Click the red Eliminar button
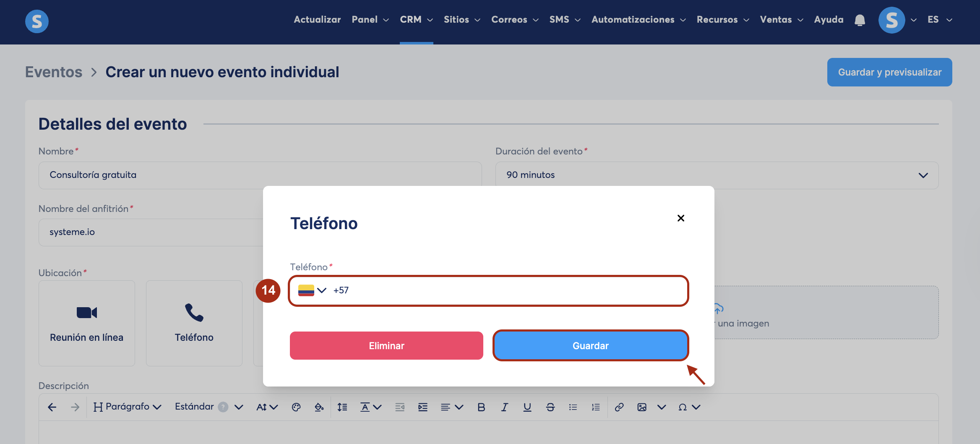The height and width of the screenshot is (444, 980). (x=386, y=345)
